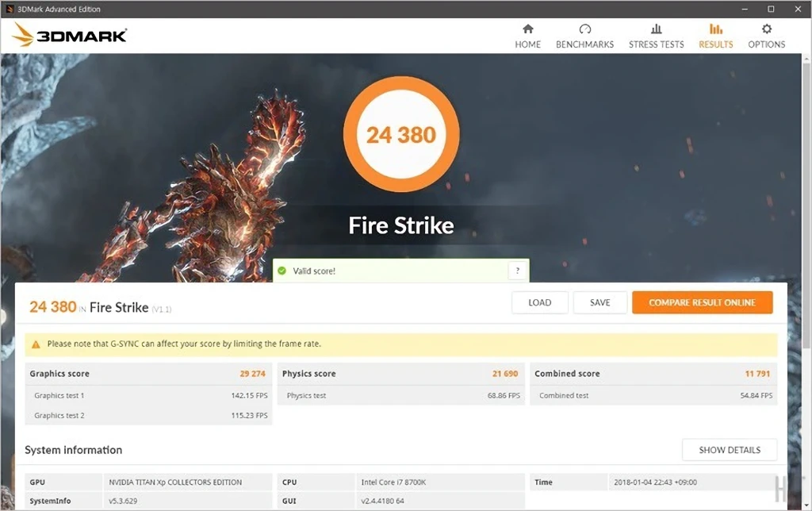
Task: Click the Graphics score label
Action: pos(59,374)
